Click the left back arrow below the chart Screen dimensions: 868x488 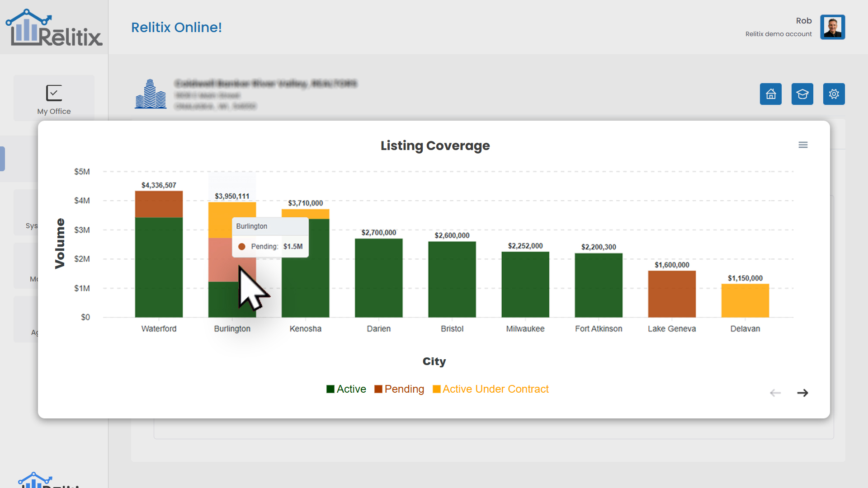click(x=775, y=393)
